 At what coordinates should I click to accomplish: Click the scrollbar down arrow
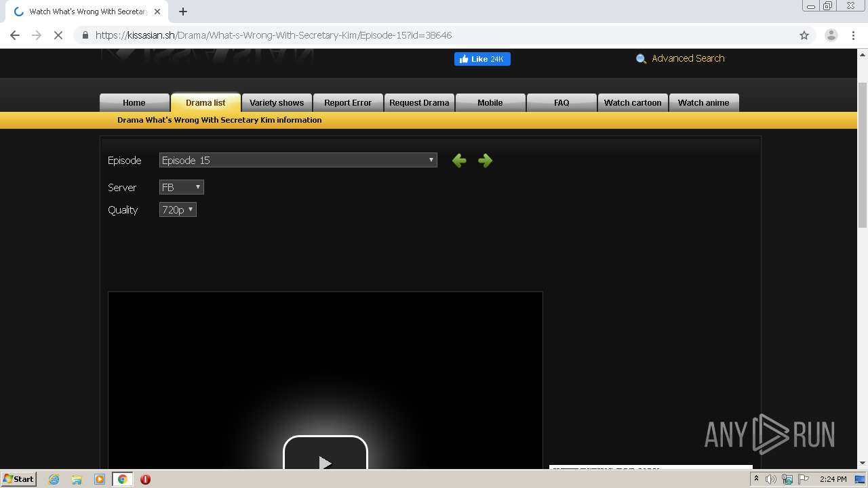pos(863,464)
